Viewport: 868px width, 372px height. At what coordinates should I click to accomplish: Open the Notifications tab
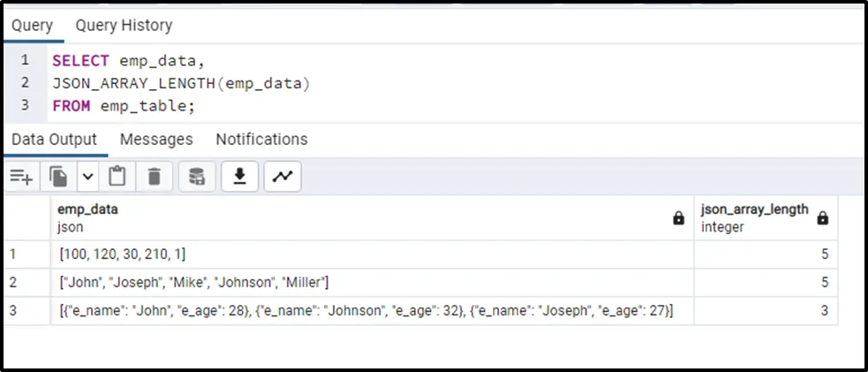pos(261,140)
